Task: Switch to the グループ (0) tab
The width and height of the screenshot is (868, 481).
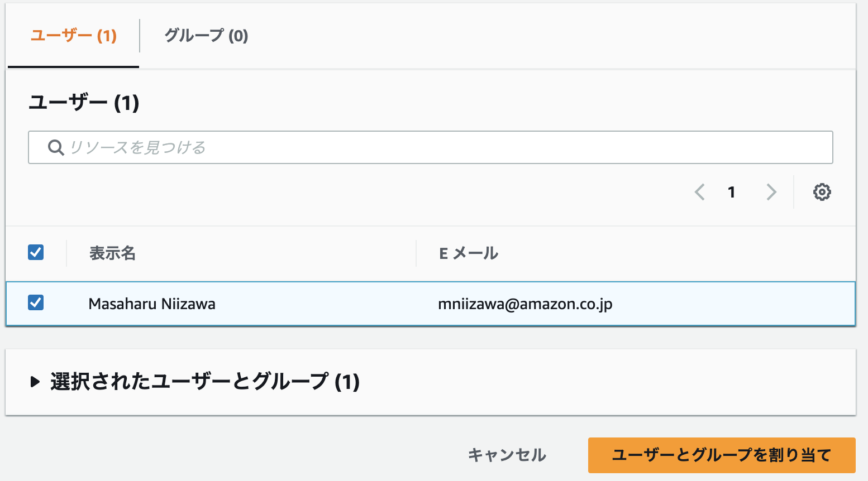Action: coord(206,36)
